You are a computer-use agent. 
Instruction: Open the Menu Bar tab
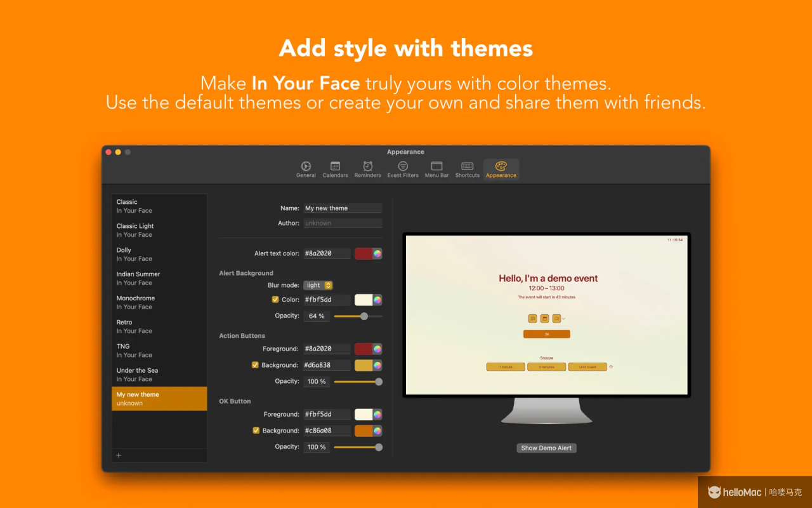coord(436,170)
